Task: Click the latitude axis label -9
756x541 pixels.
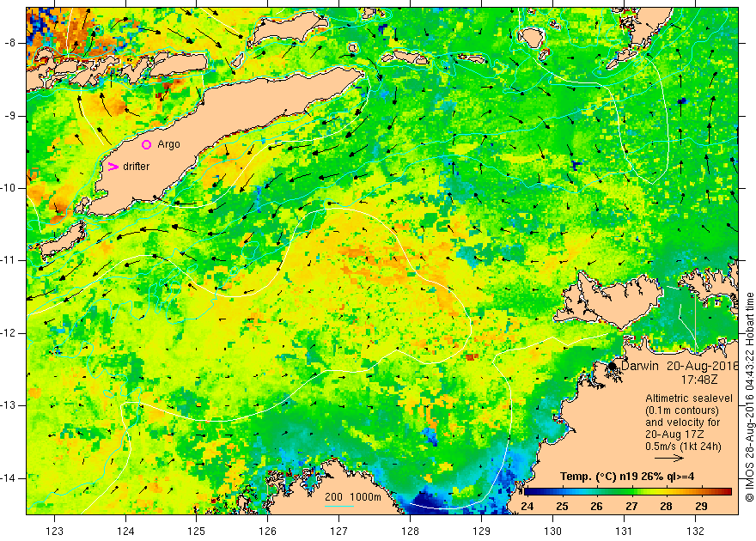Action: [10, 116]
